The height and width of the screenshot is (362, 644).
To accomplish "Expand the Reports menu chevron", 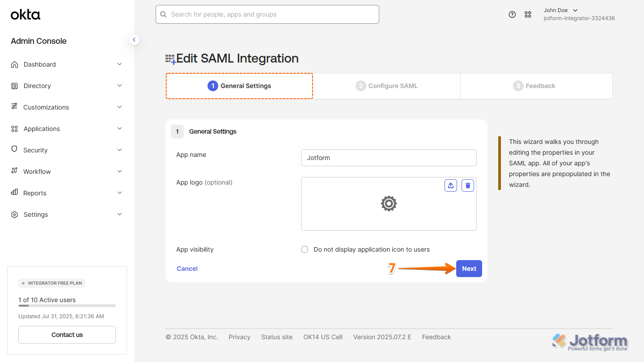I will tap(119, 193).
